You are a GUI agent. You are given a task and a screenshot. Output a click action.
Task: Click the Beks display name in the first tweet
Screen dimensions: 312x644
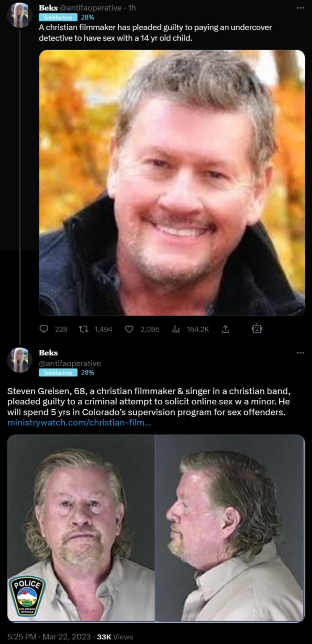click(48, 8)
